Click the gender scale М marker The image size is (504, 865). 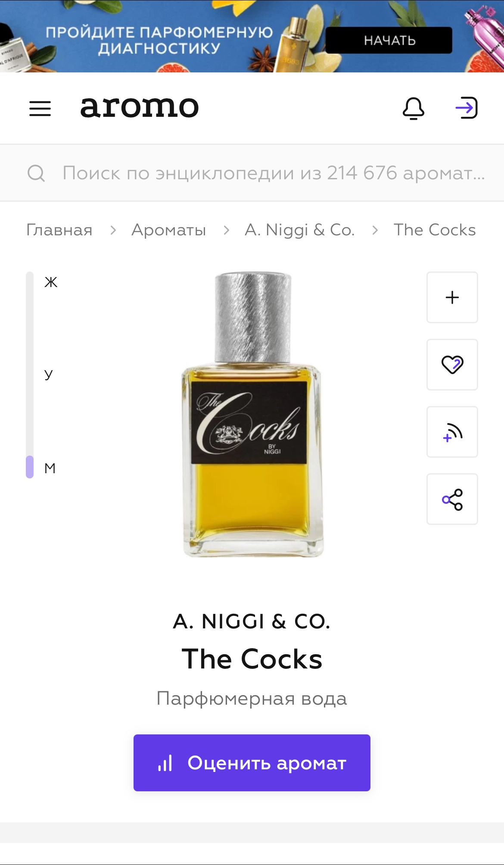click(x=50, y=468)
